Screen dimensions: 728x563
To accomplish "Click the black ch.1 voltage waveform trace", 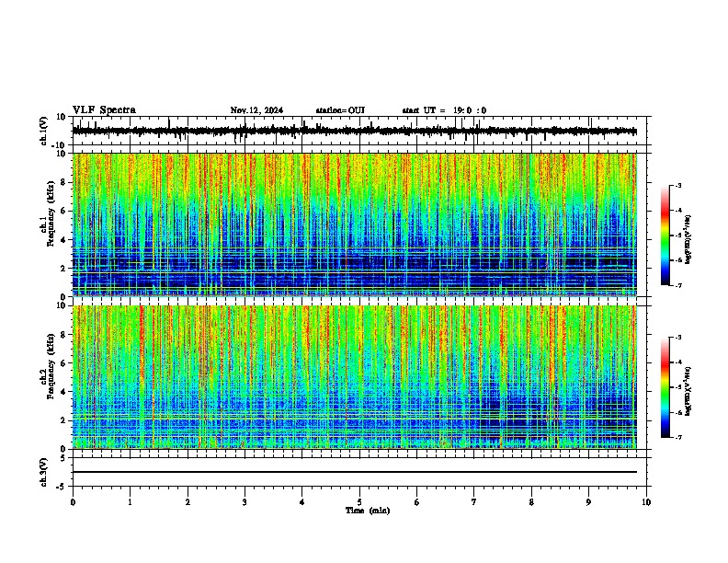I will point(355,132).
